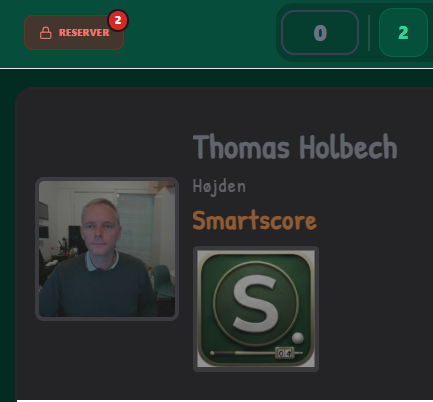433x402 pixels.
Task: Click the white ball in Smartscore logo
Action: (x=298, y=338)
